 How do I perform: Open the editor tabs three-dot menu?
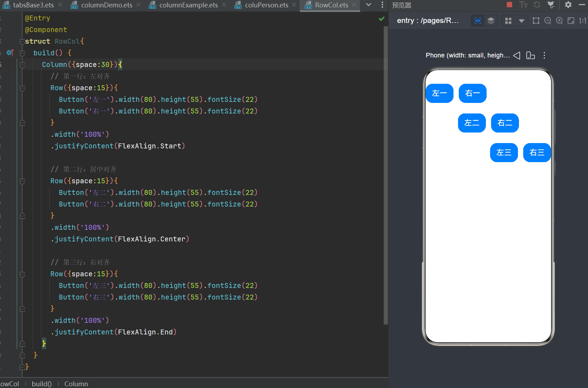pos(382,5)
